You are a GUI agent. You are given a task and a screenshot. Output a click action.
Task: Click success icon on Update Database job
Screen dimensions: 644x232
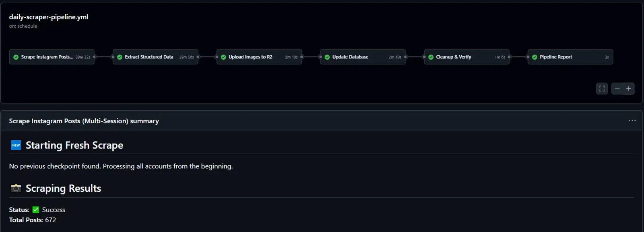pos(327,57)
